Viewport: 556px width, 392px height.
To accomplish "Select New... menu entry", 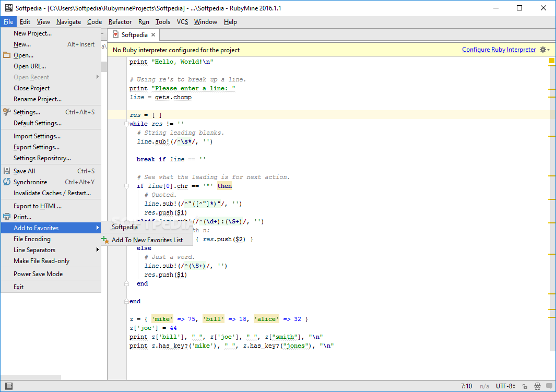I will pos(51,44).
